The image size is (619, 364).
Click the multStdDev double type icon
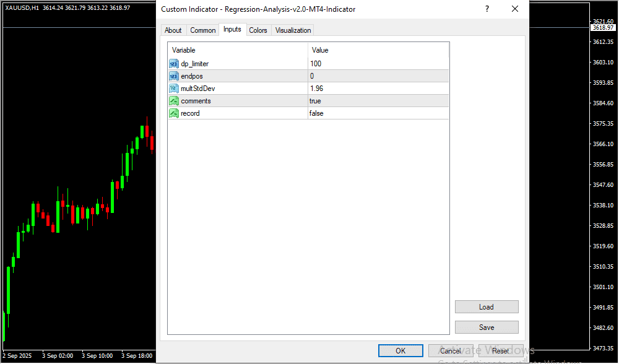coord(174,89)
